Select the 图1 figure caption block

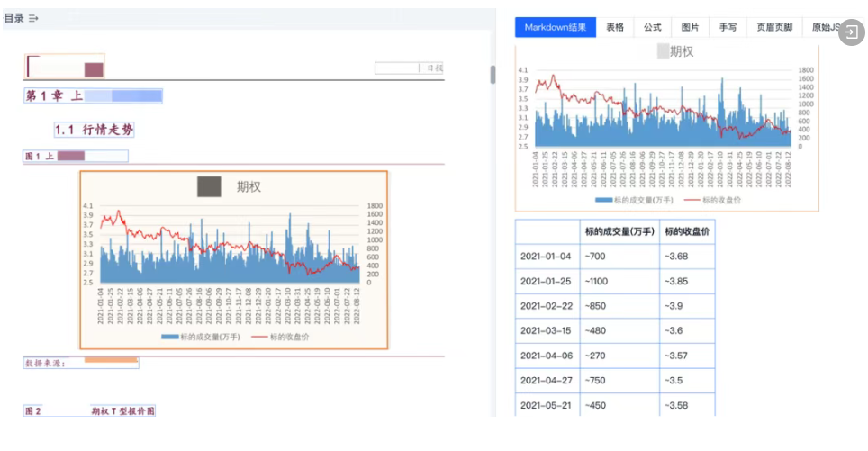point(76,156)
